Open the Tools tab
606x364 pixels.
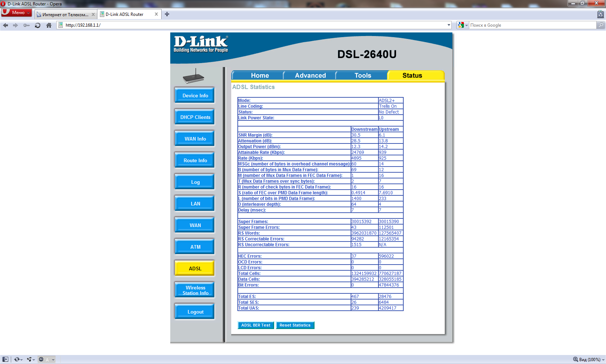click(x=363, y=75)
